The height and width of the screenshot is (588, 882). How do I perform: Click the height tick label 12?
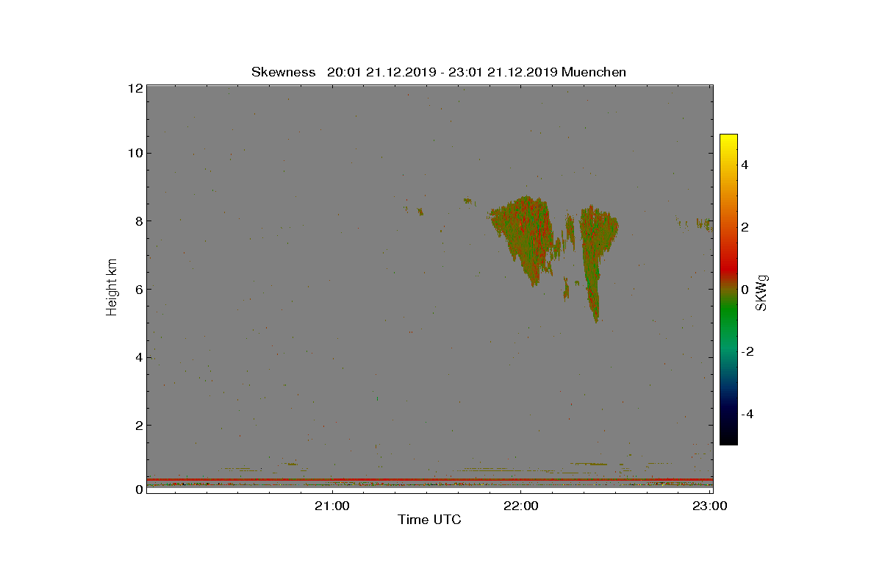click(x=135, y=88)
